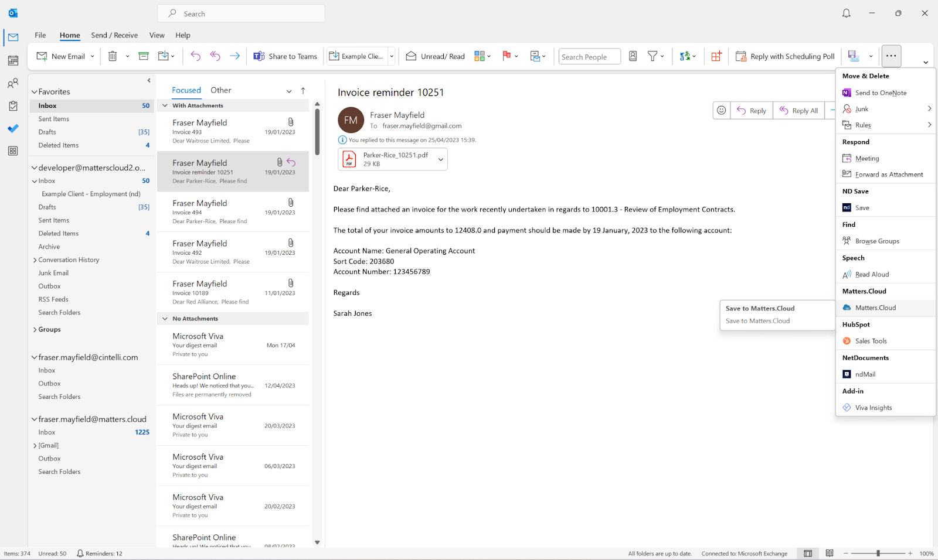
Task: Collapse the With Attachments group
Action: (165, 105)
